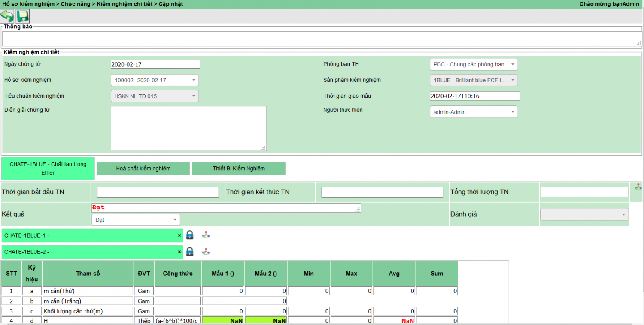Click the green back arrow icon
The width and height of the screenshot is (644, 325).
7,16
